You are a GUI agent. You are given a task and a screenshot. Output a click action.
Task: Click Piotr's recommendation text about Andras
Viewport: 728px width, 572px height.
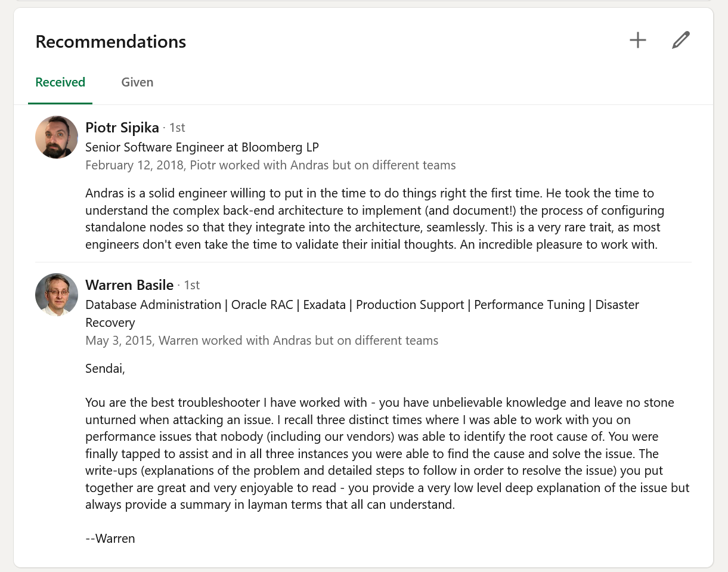[x=374, y=219]
